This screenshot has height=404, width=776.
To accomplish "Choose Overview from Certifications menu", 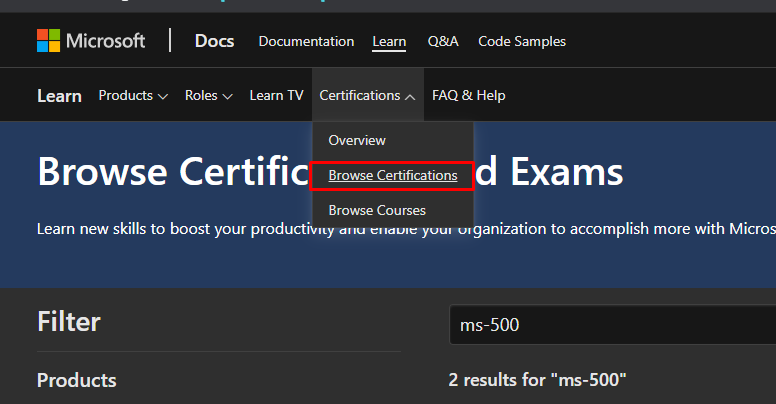I will (x=357, y=140).
